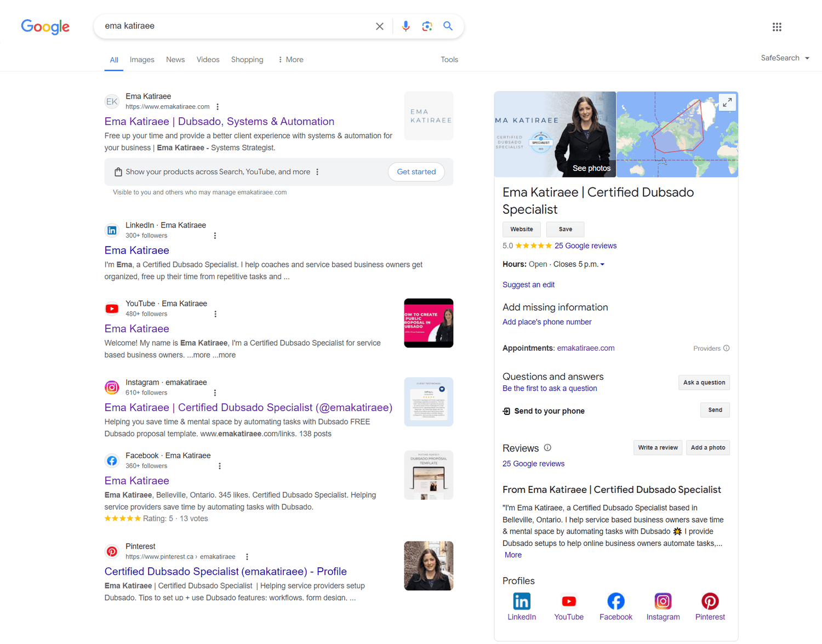The image size is (822, 644).
Task: Switch to the News tab
Action: [175, 59]
